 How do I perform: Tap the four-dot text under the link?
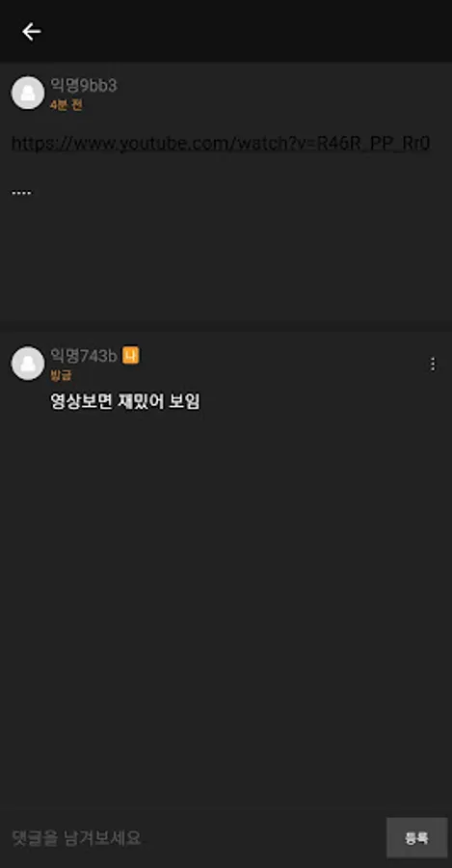pos(21,193)
